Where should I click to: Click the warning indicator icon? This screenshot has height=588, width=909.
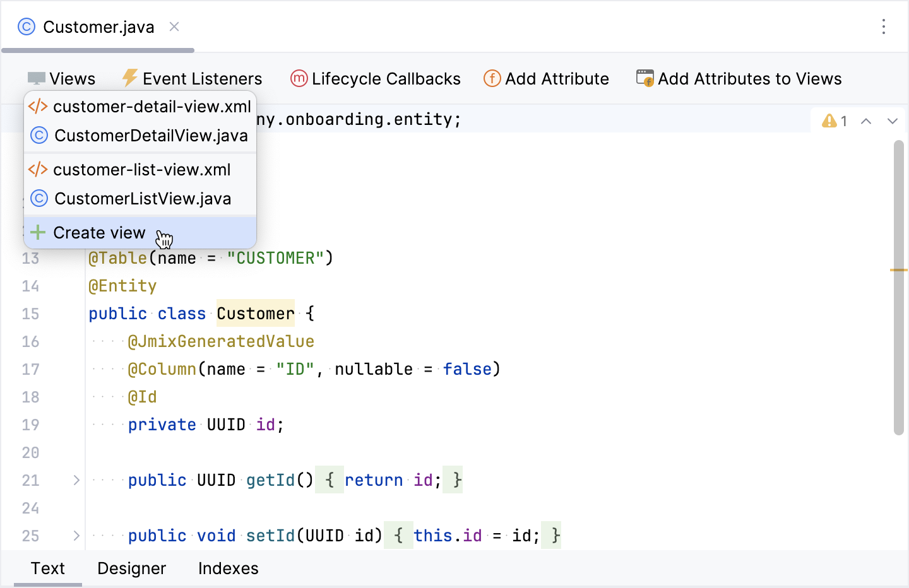coord(829,121)
